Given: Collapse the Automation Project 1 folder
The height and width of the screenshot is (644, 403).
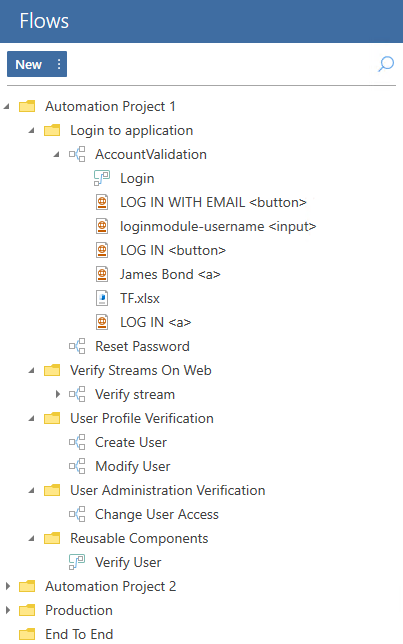Looking at the screenshot, I should tap(7, 107).
